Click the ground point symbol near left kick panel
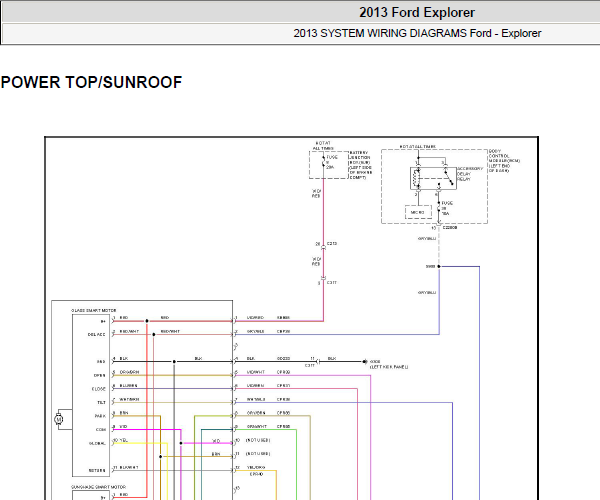 pyautogui.click(x=365, y=362)
